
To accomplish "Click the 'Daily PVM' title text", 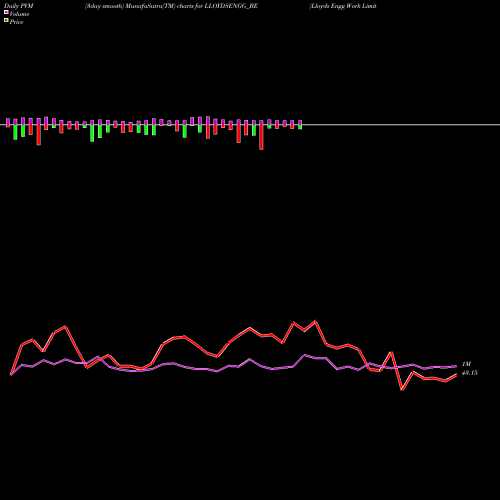I will 19,6.
